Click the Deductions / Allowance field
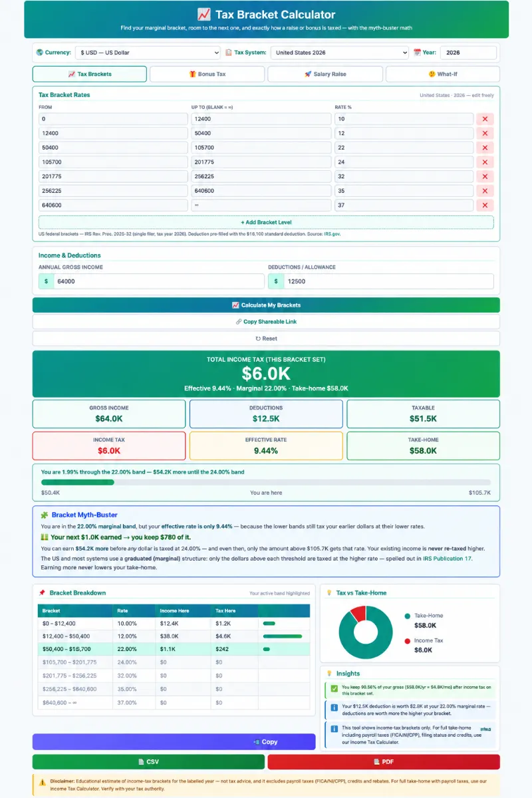This screenshot has height=798, width=532. tap(388, 281)
